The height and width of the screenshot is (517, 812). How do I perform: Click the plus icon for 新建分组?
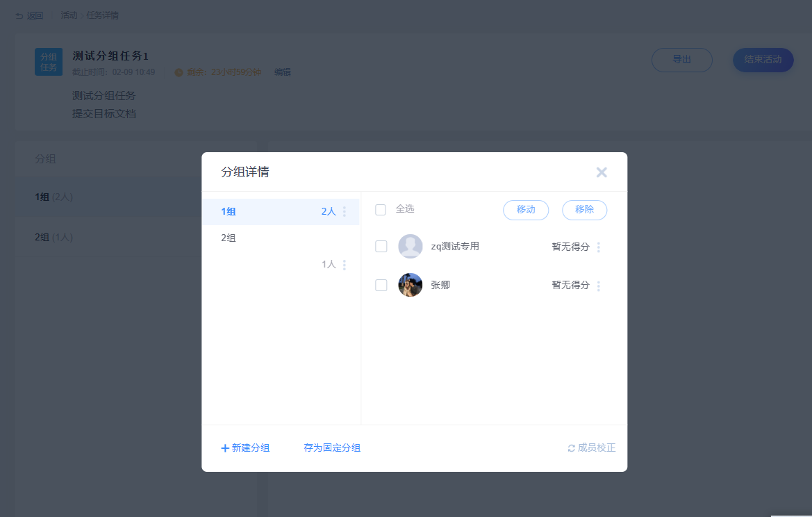coord(225,448)
